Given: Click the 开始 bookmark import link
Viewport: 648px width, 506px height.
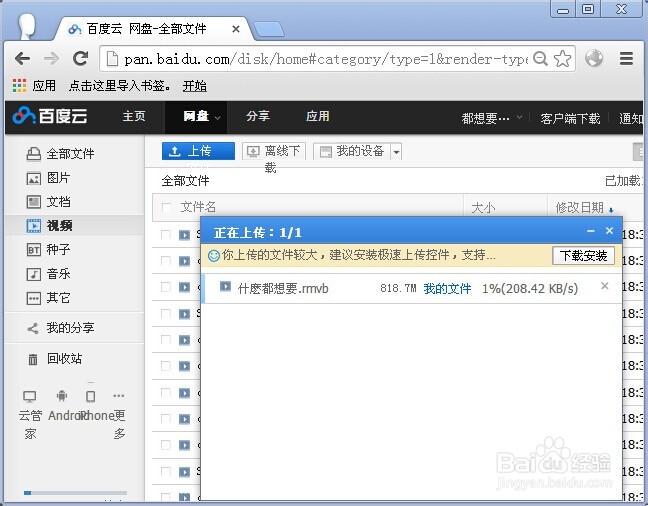Looking at the screenshot, I should click(x=195, y=86).
